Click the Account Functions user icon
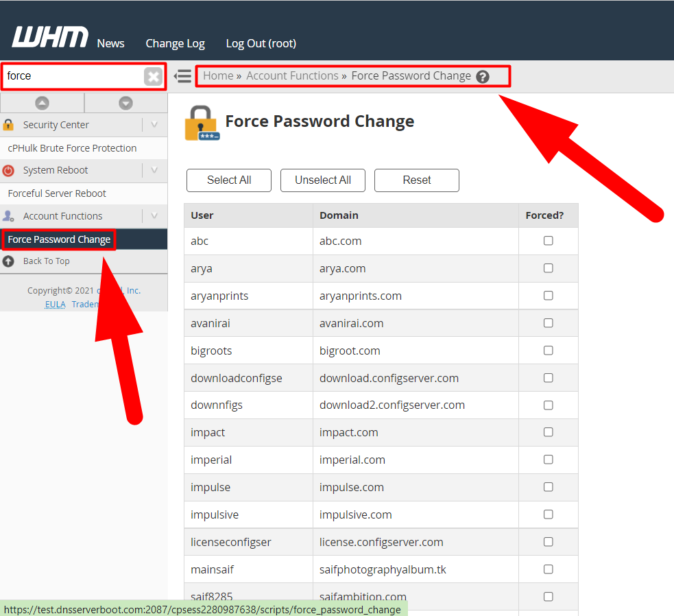The height and width of the screenshot is (616, 674). tap(8, 216)
